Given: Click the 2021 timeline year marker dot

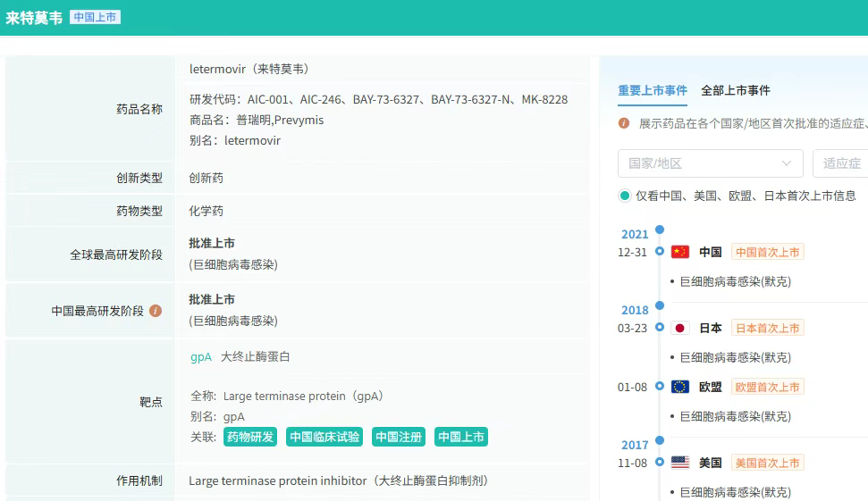Looking at the screenshot, I should click(x=660, y=230).
